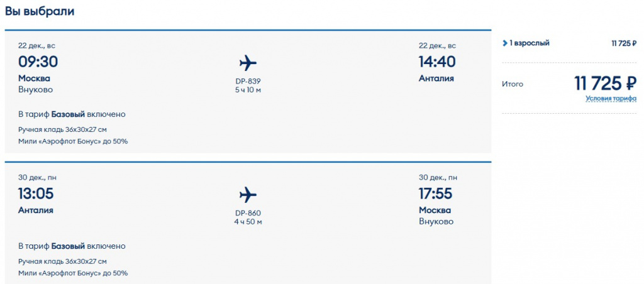
Task: Click the Вы выбрали heading
Action: click(40, 11)
